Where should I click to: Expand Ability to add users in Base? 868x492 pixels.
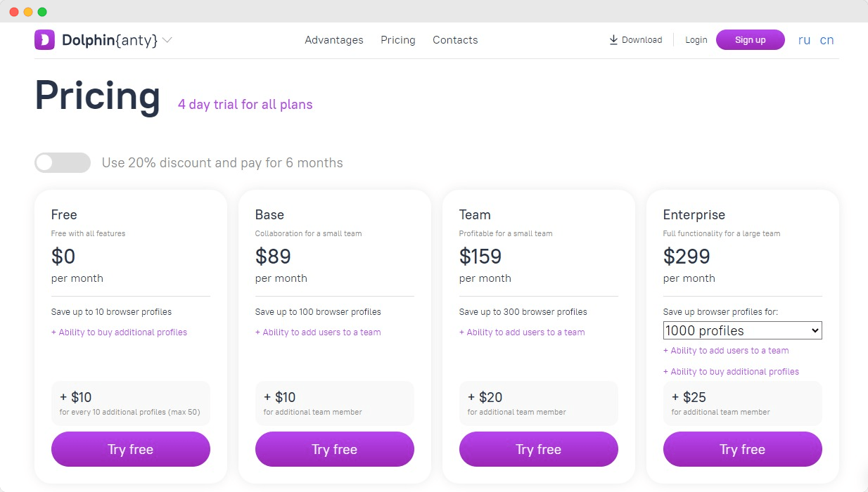tap(318, 332)
